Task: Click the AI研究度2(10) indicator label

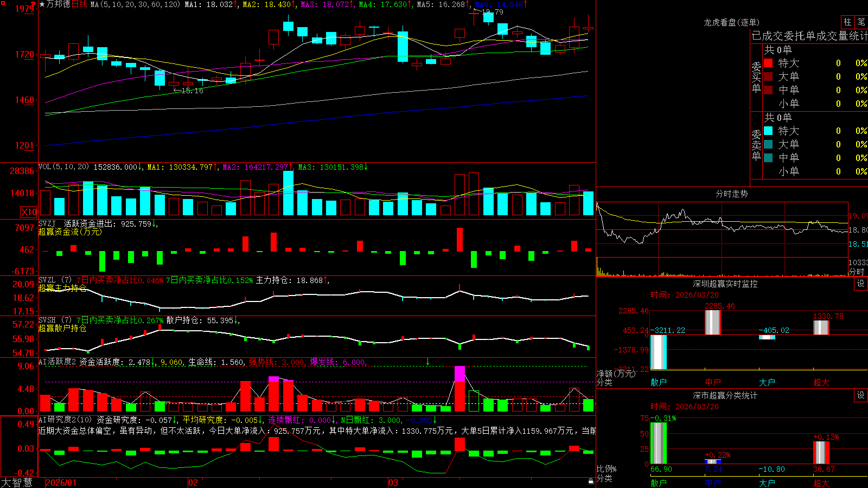Action: click(65, 420)
